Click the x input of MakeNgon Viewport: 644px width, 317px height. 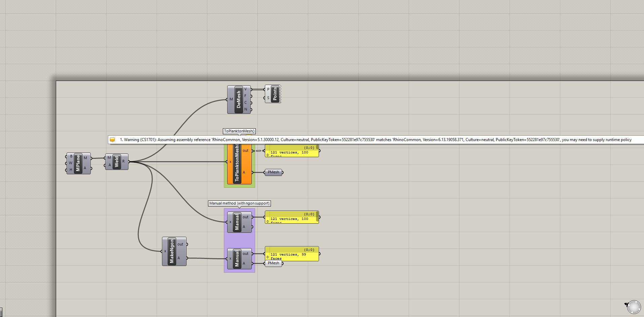pyautogui.click(x=165, y=251)
